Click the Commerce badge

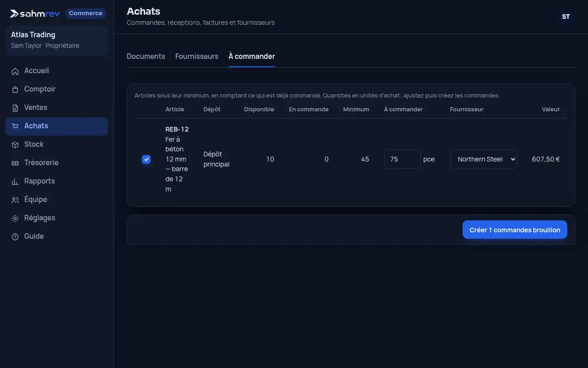coord(85,13)
